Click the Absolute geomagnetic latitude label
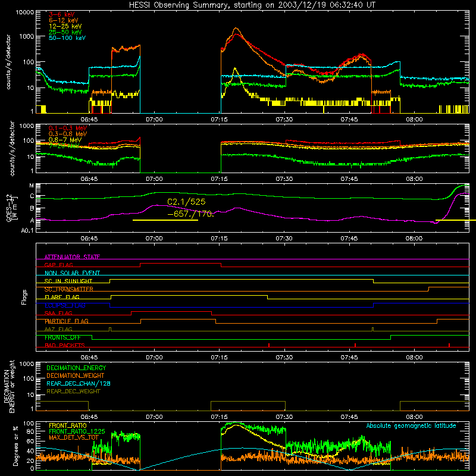This screenshot has height=476, width=476. (x=411, y=426)
